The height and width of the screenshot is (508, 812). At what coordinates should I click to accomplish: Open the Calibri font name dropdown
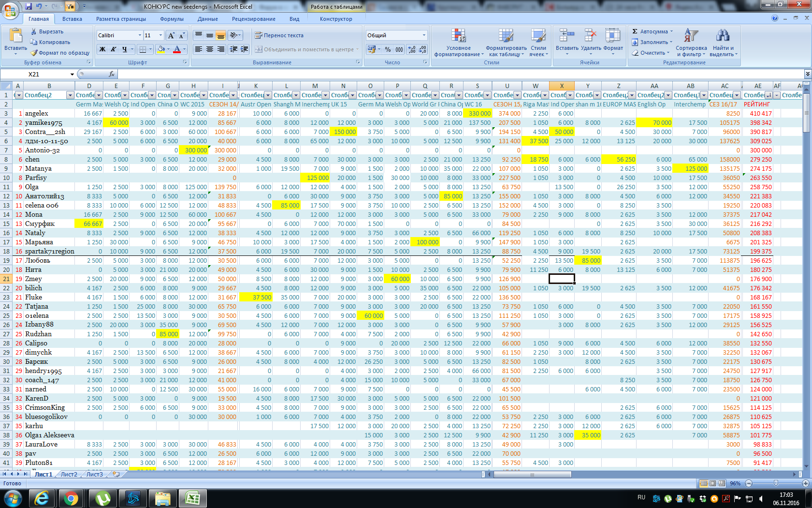[x=140, y=35]
